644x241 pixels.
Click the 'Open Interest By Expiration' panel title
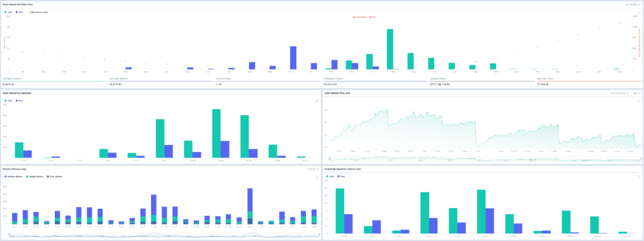pos(17,93)
